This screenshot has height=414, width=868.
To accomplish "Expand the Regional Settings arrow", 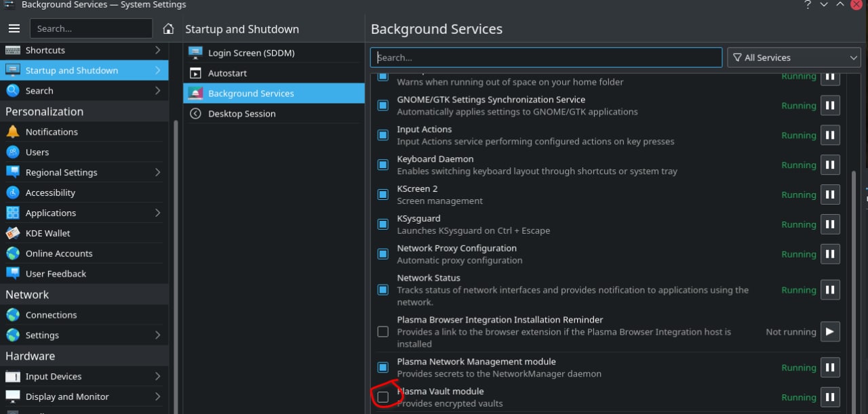I will pyautogui.click(x=157, y=172).
